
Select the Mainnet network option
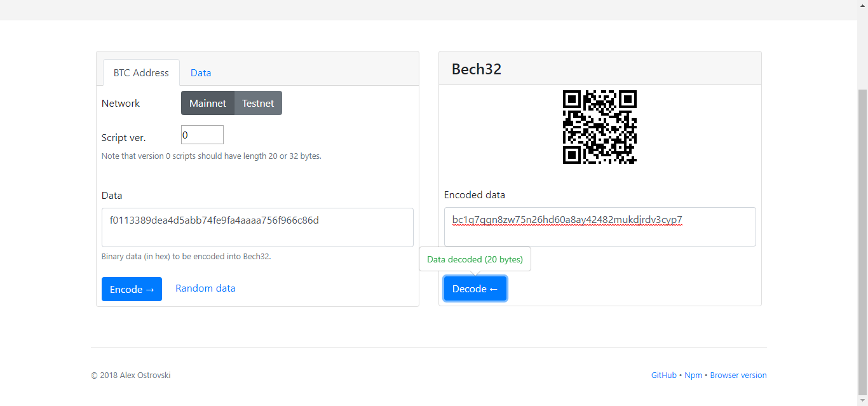pyautogui.click(x=208, y=103)
